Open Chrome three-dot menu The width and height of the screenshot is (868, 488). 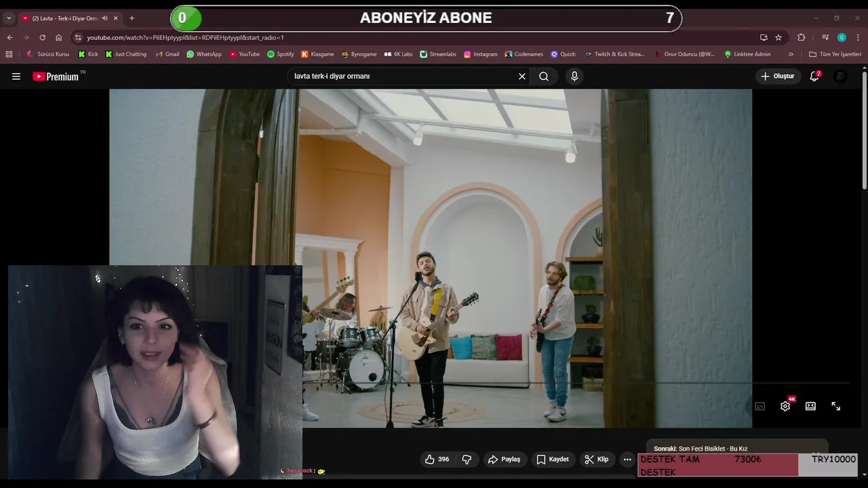(x=859, y=37)
